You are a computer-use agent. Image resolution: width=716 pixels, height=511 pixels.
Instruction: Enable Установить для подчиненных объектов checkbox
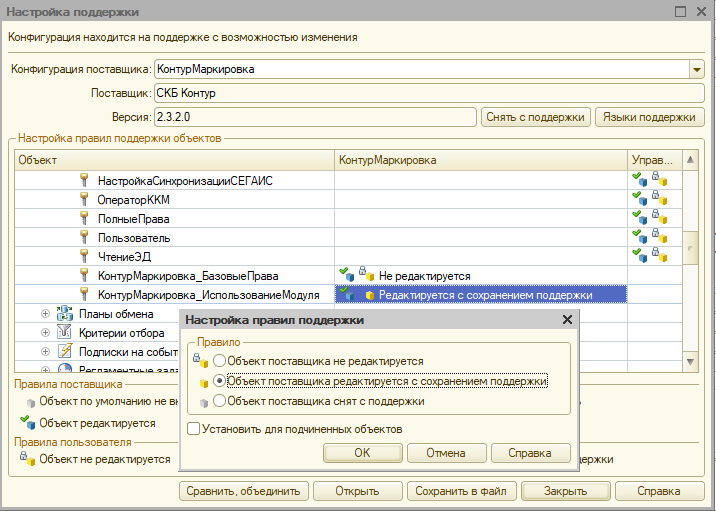coord(194,429)
